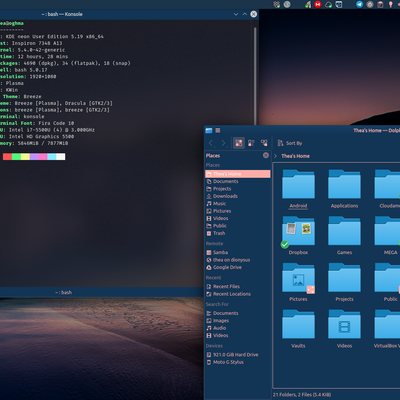Open the red MEGA tray icon

(318, 4)
